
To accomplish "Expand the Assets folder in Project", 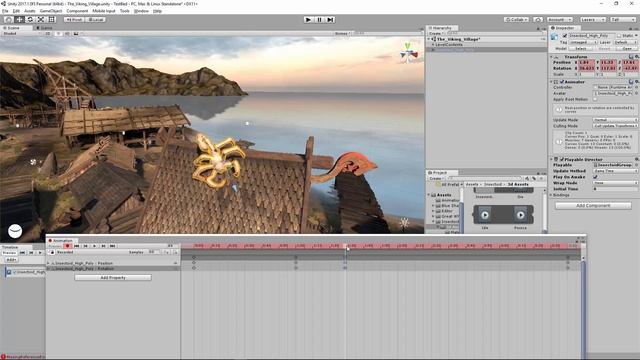I will [x=429, y=195].
